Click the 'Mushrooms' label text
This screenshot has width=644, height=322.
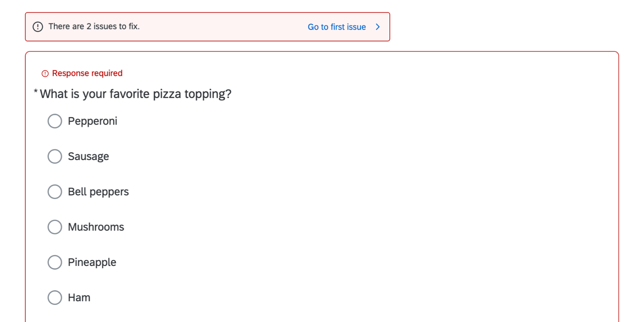click(96, 227)
